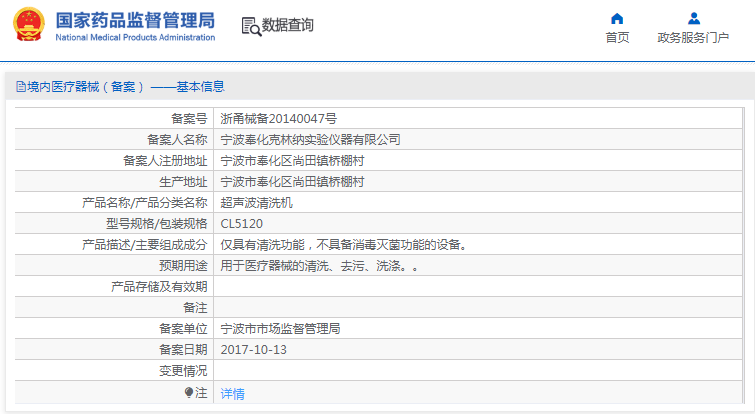Click the 备案日期 label
This screenshot has width=755, height=414.
pos(183,349)
